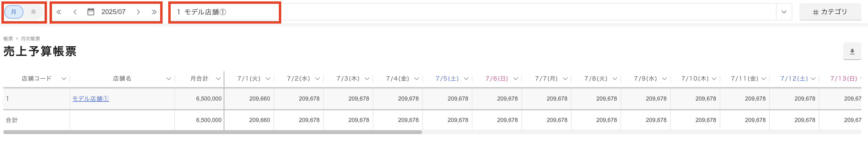Download the report via the download icon
Screen dimensions: 868x145
click(852, 52)
